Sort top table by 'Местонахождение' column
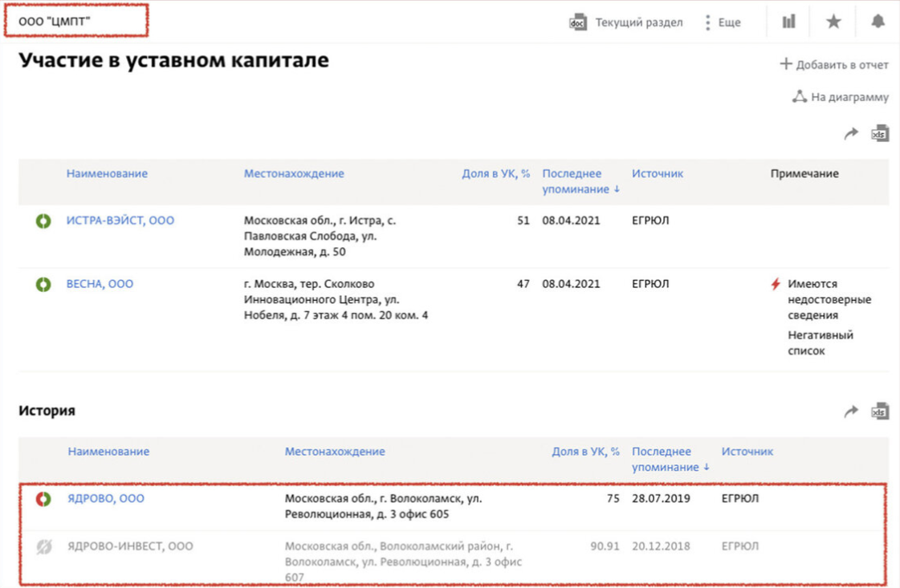The width and height of the screenshot is (900, 588). pyautogui.click(x=294, y=173)
